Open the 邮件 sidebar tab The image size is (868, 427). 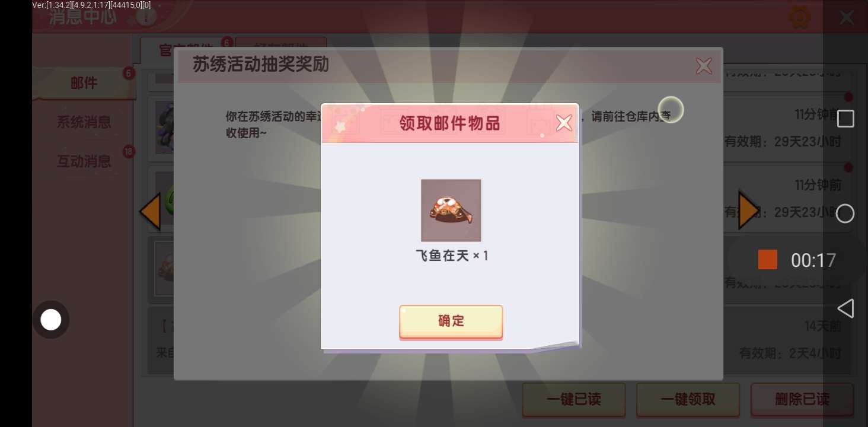[84, 83]
